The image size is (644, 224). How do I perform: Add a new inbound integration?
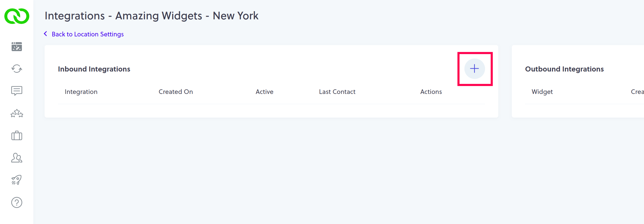475,68
